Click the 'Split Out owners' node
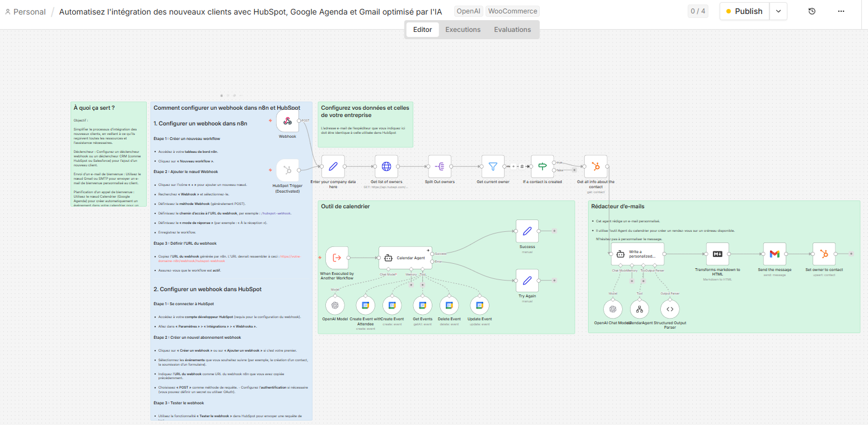The height and width of the screenshot is (425, 868). tap(440, 166)
